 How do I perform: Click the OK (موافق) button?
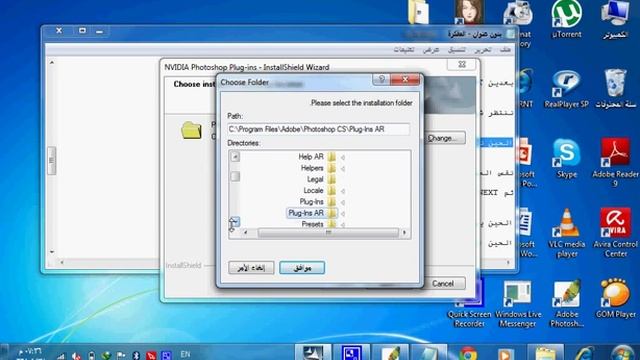click(302, 268)
